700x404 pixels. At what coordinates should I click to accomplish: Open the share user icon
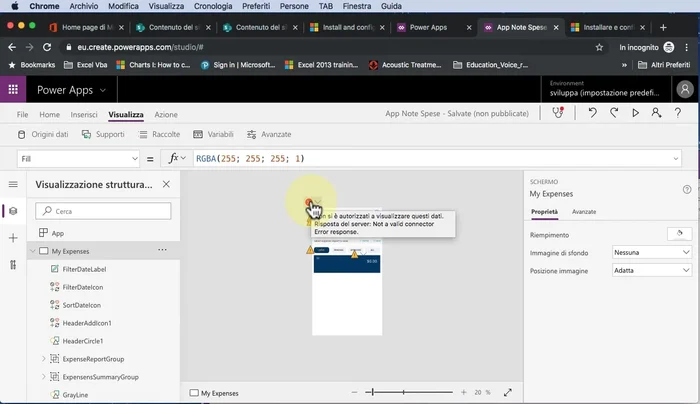pos(656,113)
